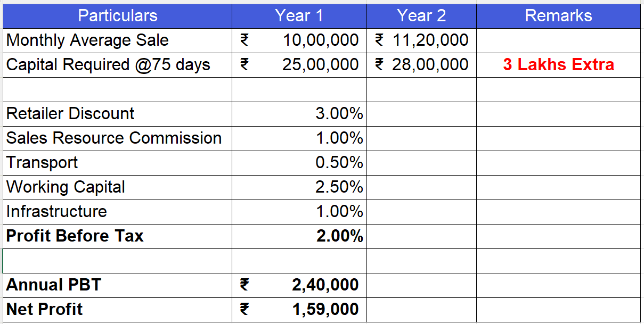The height and width of the screenshot is (324, 644).
Task: Click the Year 1 value 10,00,000
Action: point(321,40)
